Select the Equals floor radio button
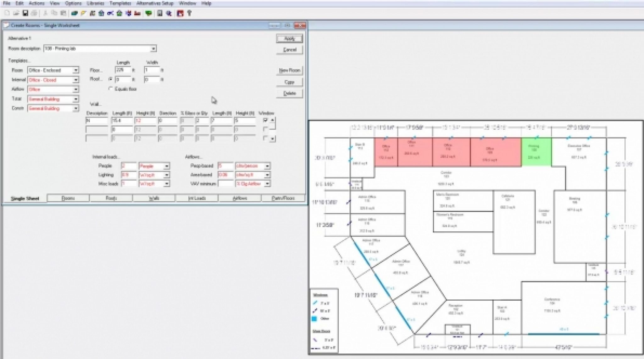This screenshot has height=359, width=644. (110, 89)
